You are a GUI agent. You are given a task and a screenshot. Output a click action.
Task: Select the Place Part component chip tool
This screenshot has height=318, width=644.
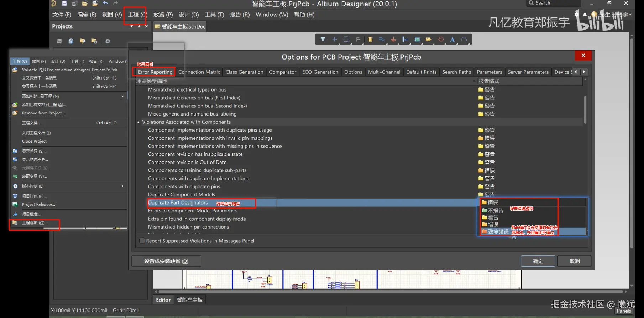(x=370, y=39)
